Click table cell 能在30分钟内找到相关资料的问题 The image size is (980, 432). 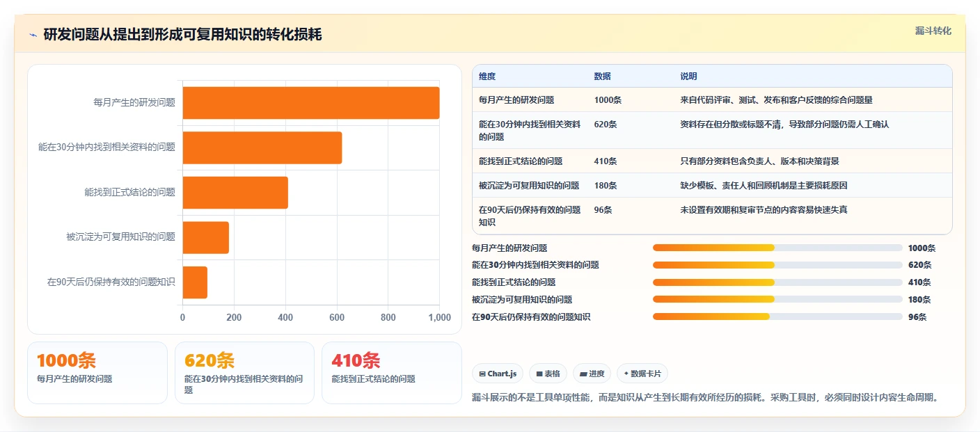(530, 130)
